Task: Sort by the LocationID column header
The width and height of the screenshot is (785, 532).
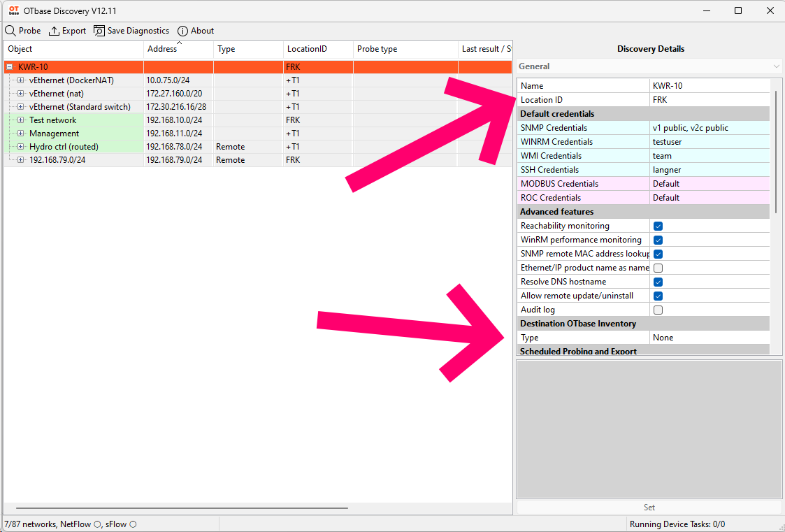Action: [x=319, y=49]
